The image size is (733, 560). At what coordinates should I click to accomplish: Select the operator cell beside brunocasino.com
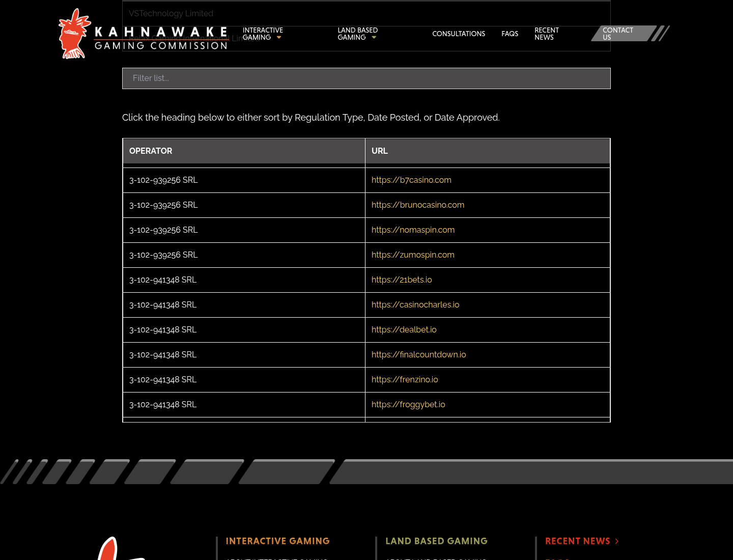[x=244, y=205]
